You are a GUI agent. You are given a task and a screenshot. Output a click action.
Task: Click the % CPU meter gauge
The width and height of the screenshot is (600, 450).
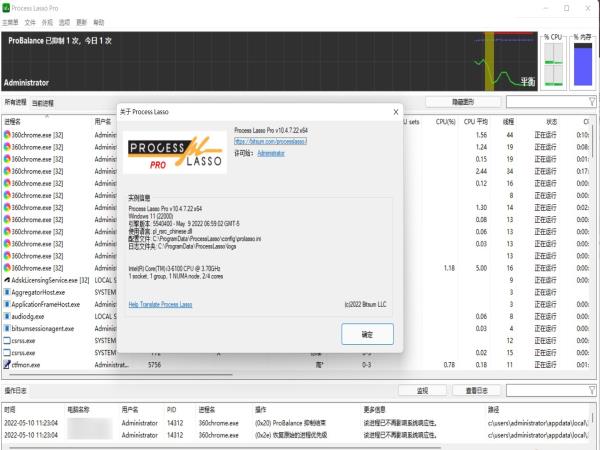coord(554,64)
